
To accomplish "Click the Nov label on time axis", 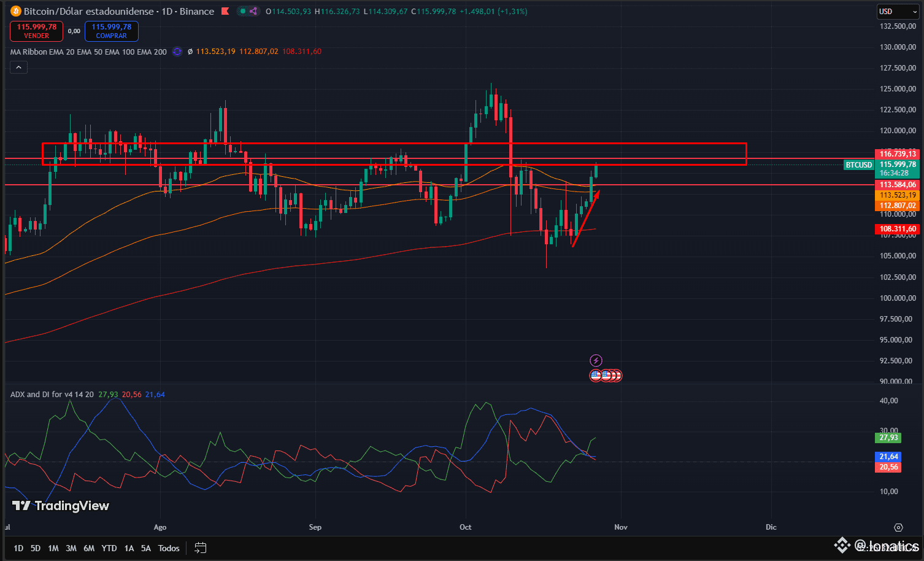I will (621, 527).
